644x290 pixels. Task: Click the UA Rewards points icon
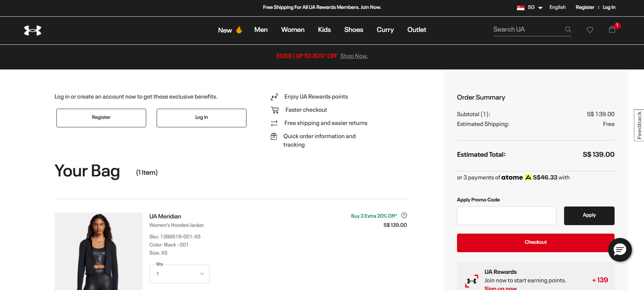coord(274,97)
